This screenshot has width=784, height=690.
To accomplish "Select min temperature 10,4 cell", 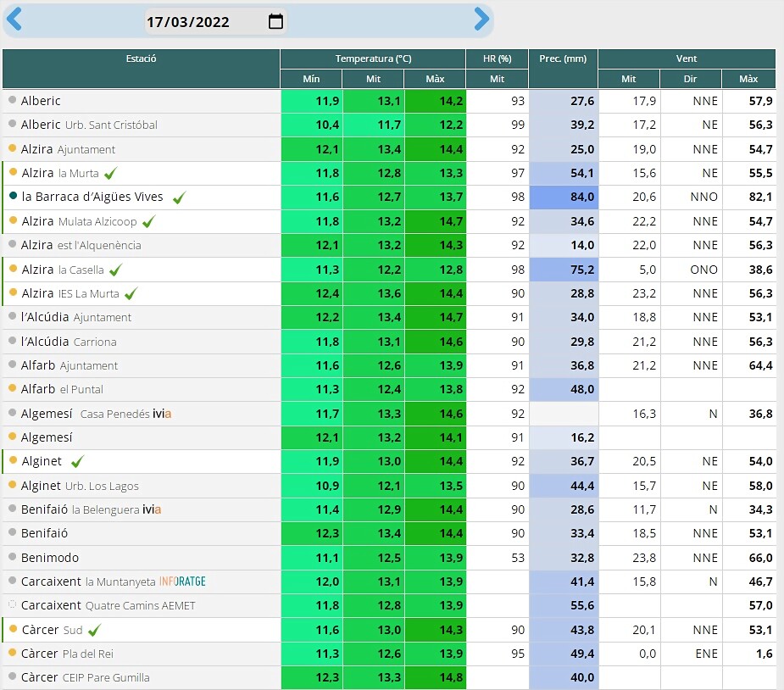I will pos(311,125).
